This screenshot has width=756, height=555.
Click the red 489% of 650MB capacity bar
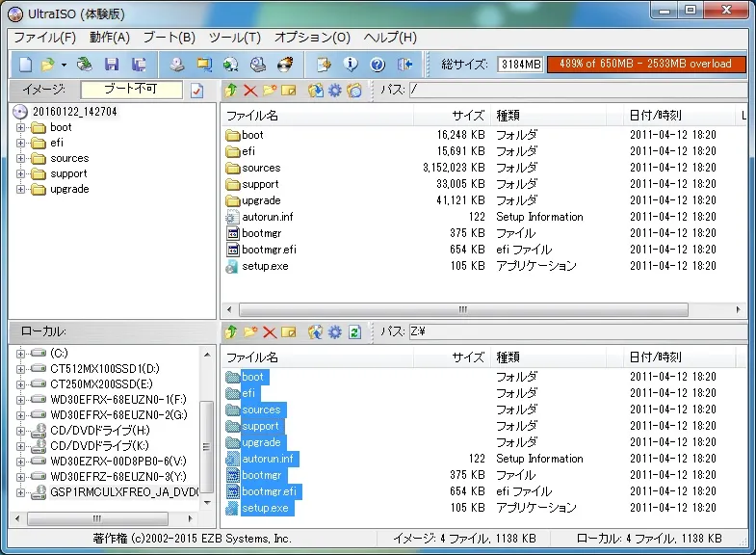pos(646,65)
